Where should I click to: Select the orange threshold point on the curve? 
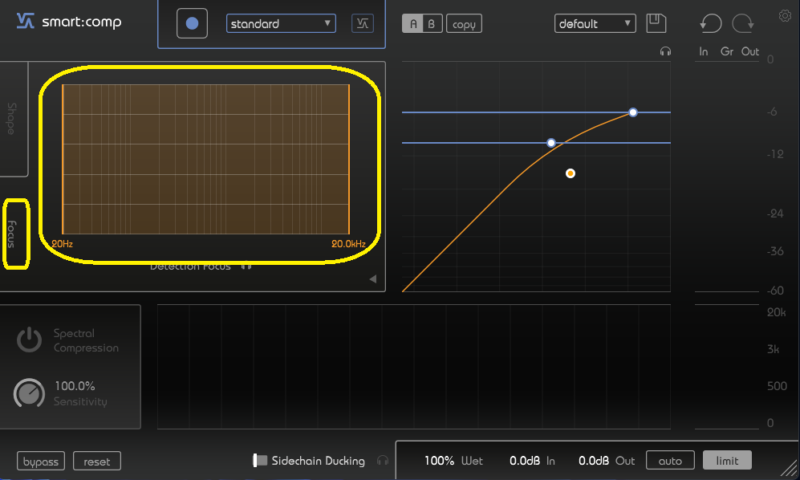(x=570, y=173)
